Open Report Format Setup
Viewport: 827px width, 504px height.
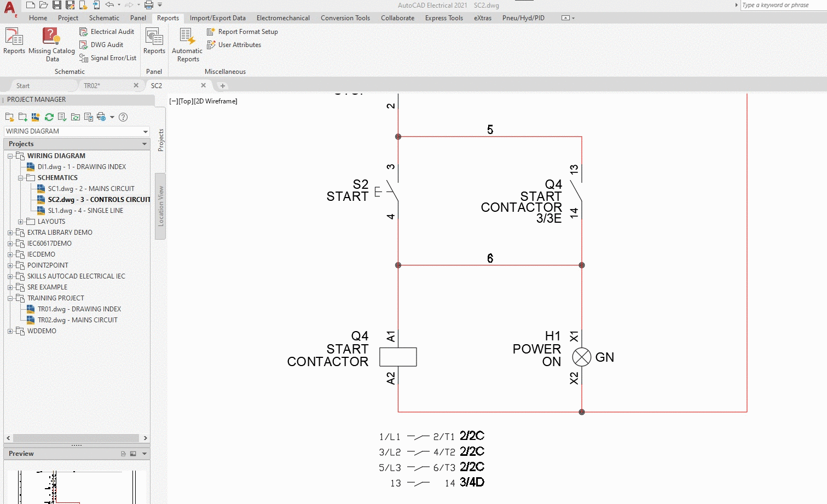click(242, 32)
